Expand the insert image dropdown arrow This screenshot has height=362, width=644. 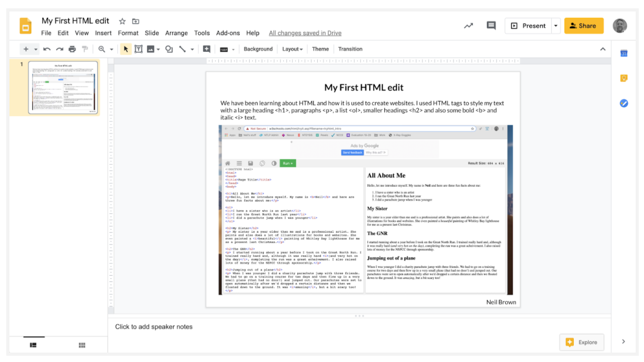[158, 49]
